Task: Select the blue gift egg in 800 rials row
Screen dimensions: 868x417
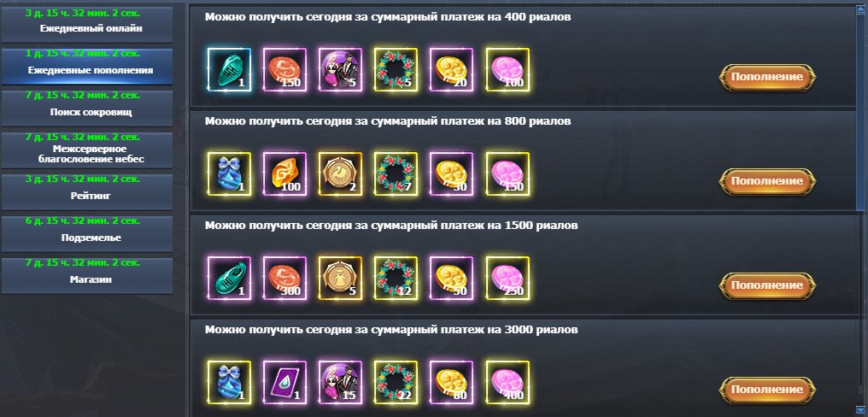Action: click(x=229, y=173)
